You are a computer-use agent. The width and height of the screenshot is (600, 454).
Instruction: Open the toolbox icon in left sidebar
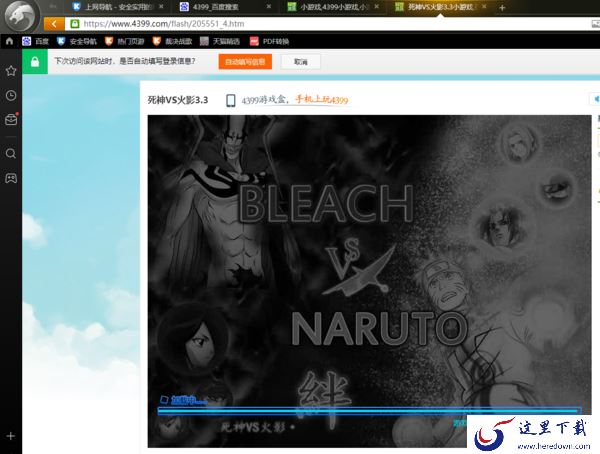(x=11, y=119)
